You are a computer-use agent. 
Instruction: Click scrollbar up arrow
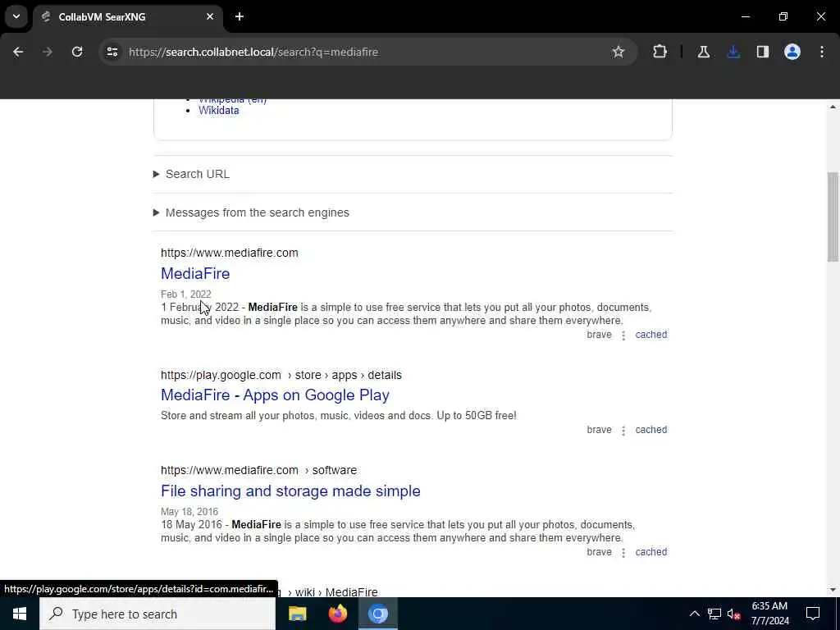click(x=833, y=107)
